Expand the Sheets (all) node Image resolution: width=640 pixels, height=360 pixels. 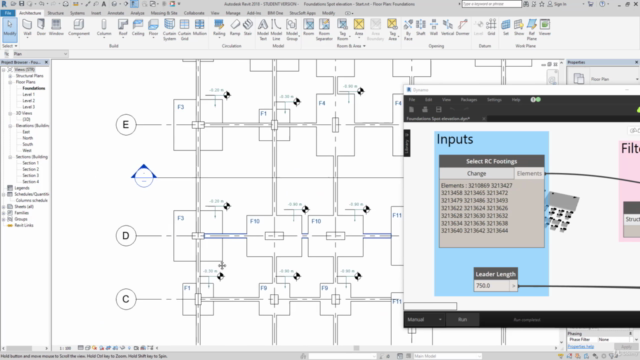tap(4, 207)
